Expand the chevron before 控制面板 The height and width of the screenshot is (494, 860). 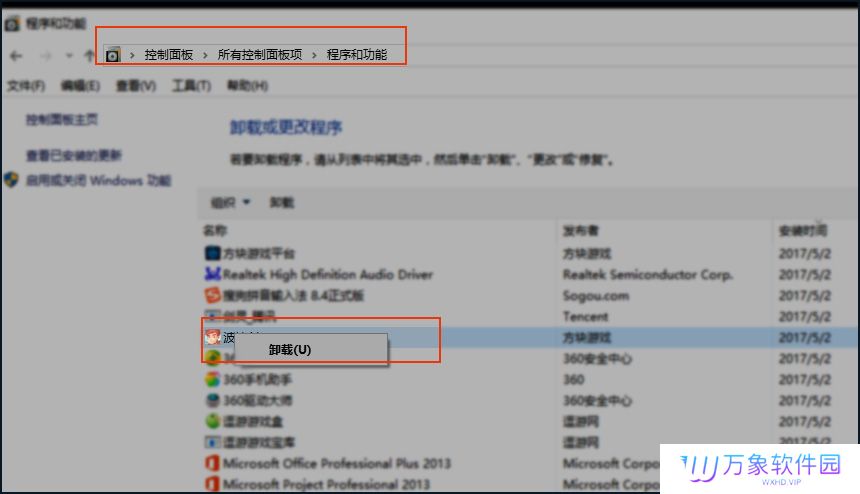click(x=132, y=55)
